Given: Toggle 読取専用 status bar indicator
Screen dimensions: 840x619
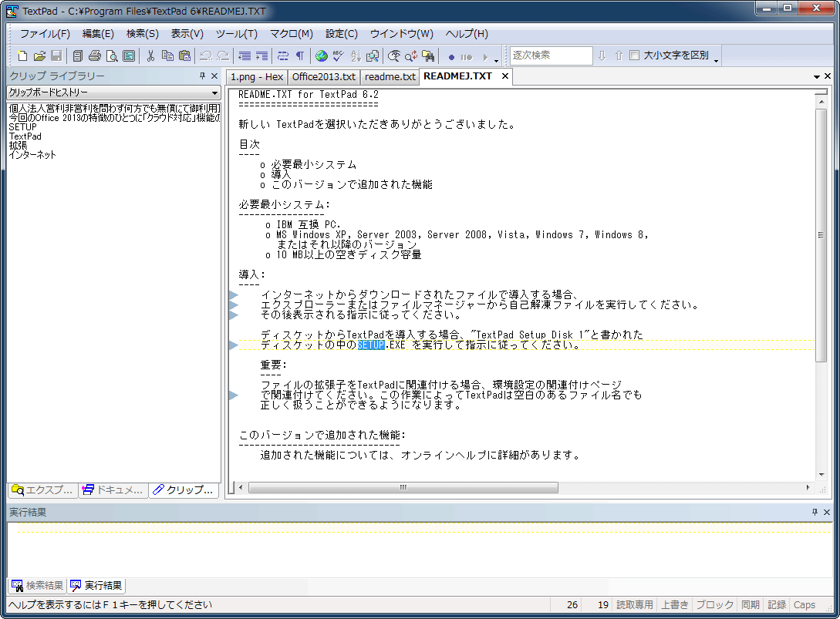Looking at the screenshot, I should (634, 604).
